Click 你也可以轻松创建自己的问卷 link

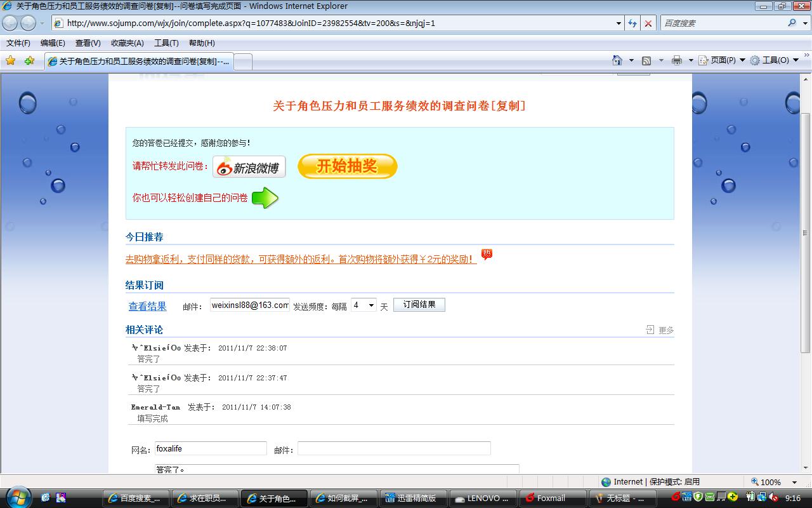pos(190,197)
